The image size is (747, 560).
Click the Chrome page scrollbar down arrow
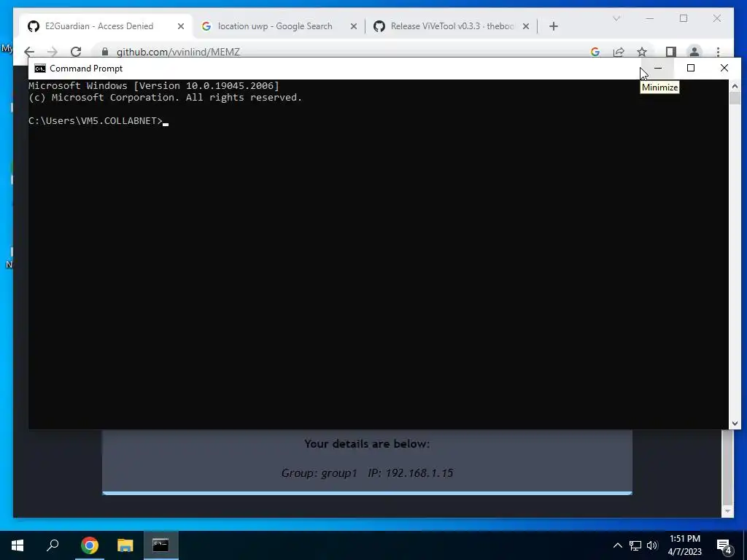pyautogui.click(x=727, y=511)
